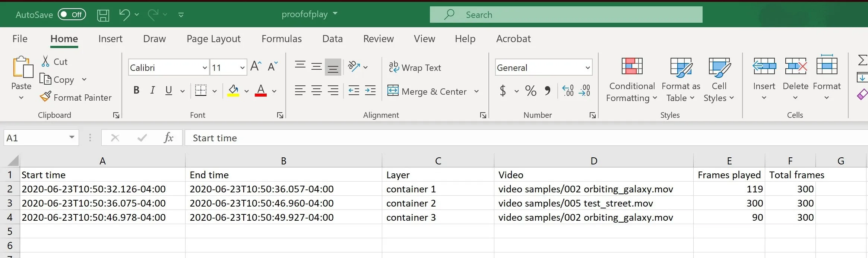The height and width of the screenshot is (258, 868).
Task: Open Fill Color palette arrow
Action: (x=246, y=91)
